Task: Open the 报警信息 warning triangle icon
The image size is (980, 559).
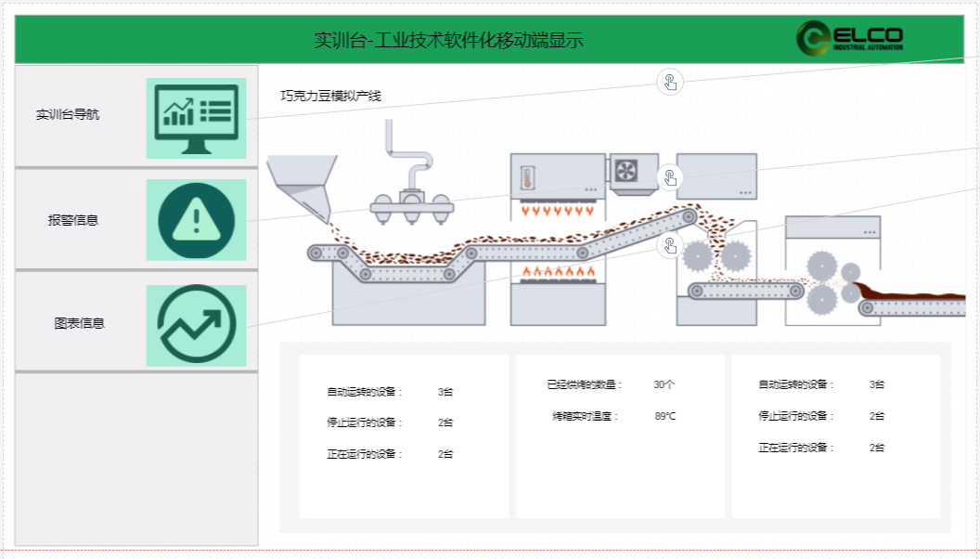Action: (196, 220)
